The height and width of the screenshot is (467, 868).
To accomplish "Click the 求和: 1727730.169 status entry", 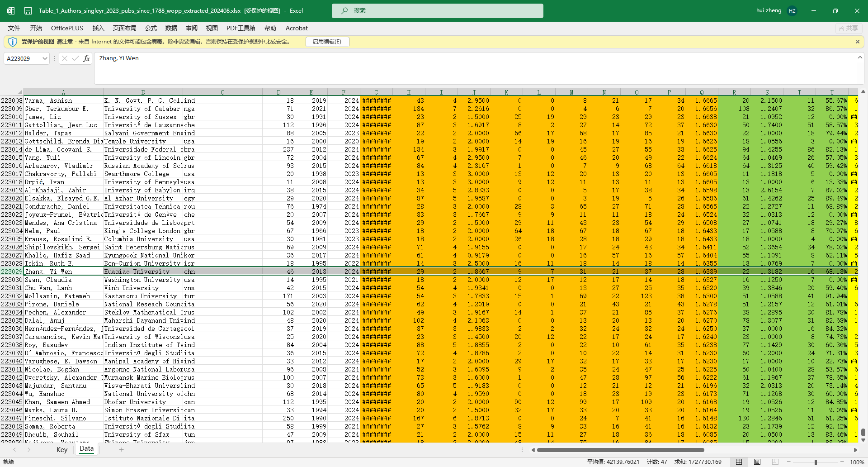I will tap(698, 462).
